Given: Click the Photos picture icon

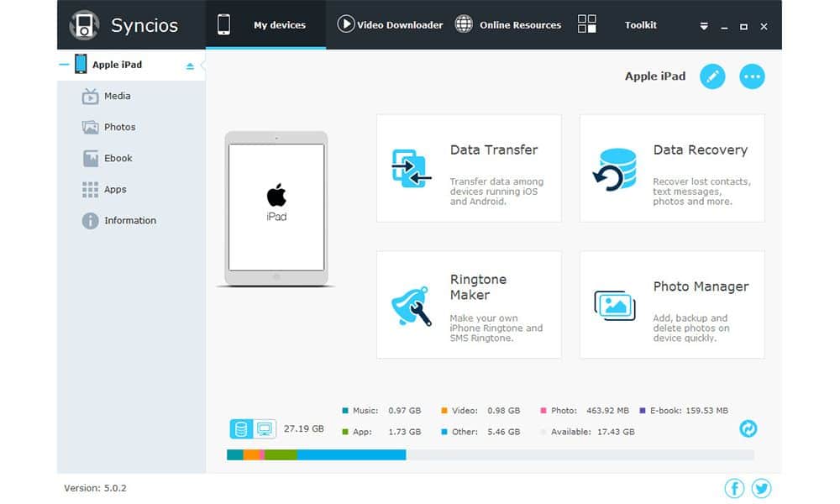Looking at the screenshot, I should tap(90, 128).
